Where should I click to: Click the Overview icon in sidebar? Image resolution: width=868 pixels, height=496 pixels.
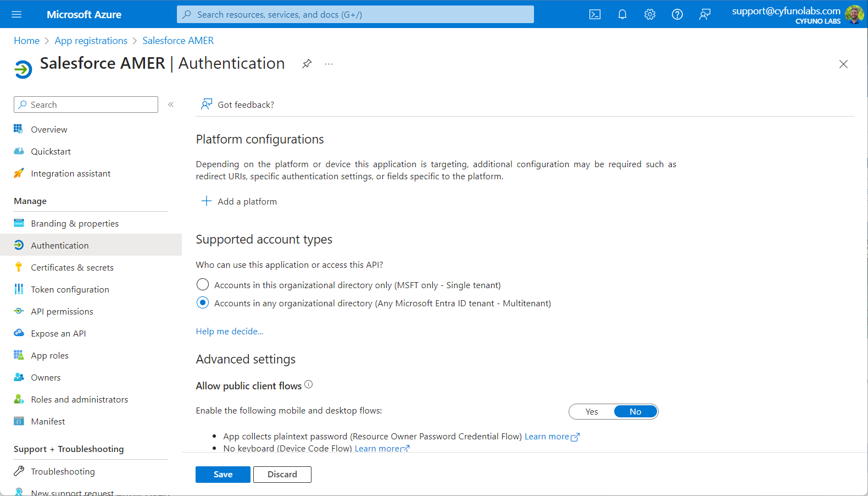[x=19, y=129]
